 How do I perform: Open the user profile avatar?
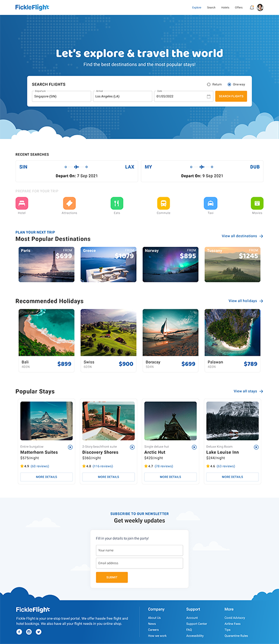click(260, 8)
